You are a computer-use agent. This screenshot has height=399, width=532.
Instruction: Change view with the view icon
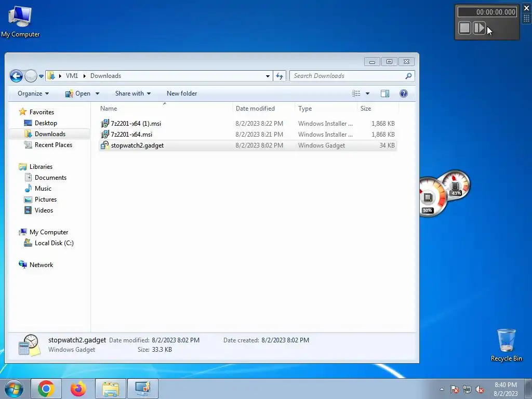(356, 94)
